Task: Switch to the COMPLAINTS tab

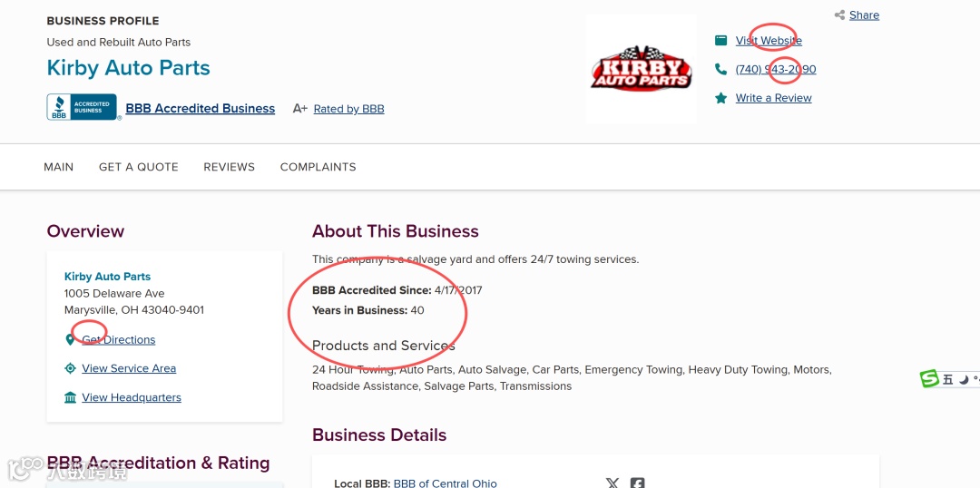Action: pos(318,167)
